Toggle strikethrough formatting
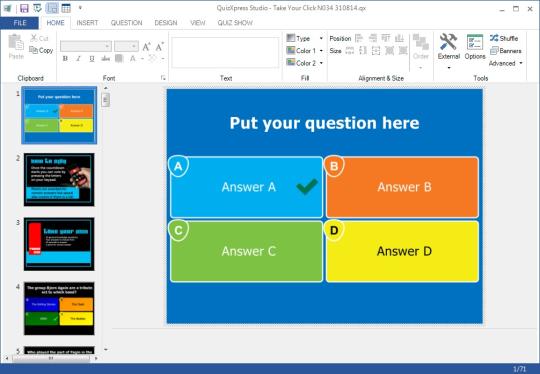 (105, 59)
